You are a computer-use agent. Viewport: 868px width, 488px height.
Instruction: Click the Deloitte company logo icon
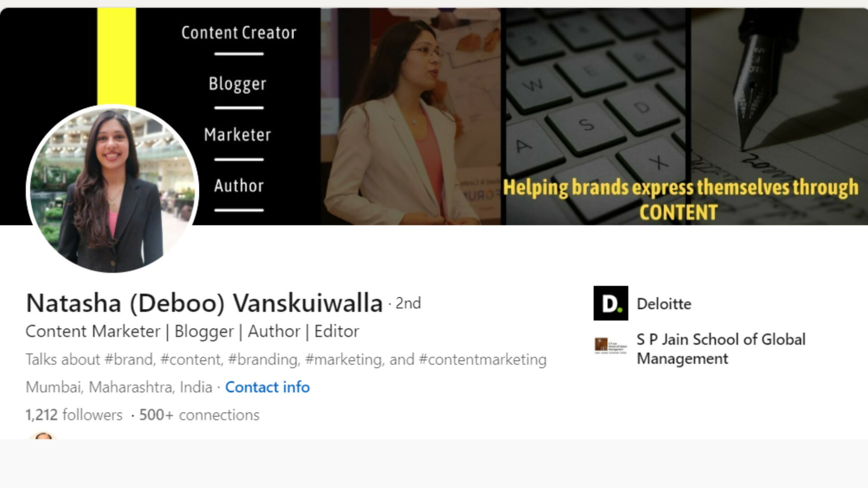[610, 303]
